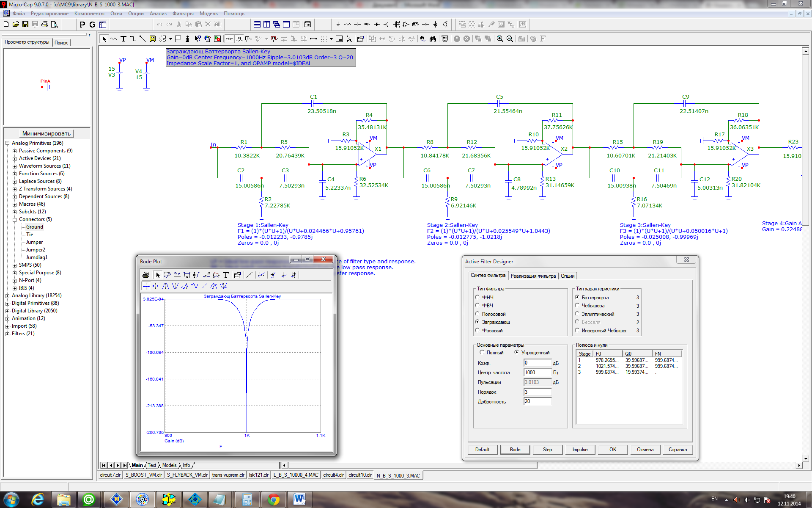Viewport: 812px width, 508px height.
Task: Click the Save floppy disk icon
Action: [x=25, y=25]
